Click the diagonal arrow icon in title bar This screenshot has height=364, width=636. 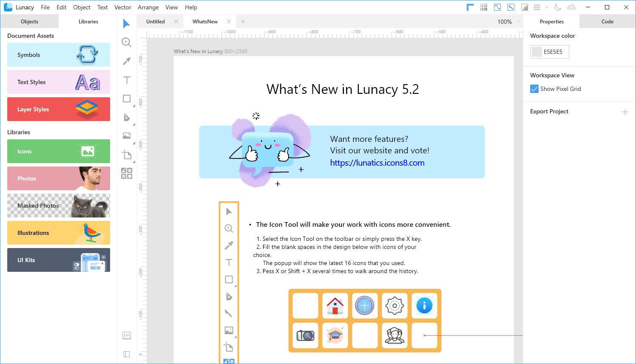[511, 7]
